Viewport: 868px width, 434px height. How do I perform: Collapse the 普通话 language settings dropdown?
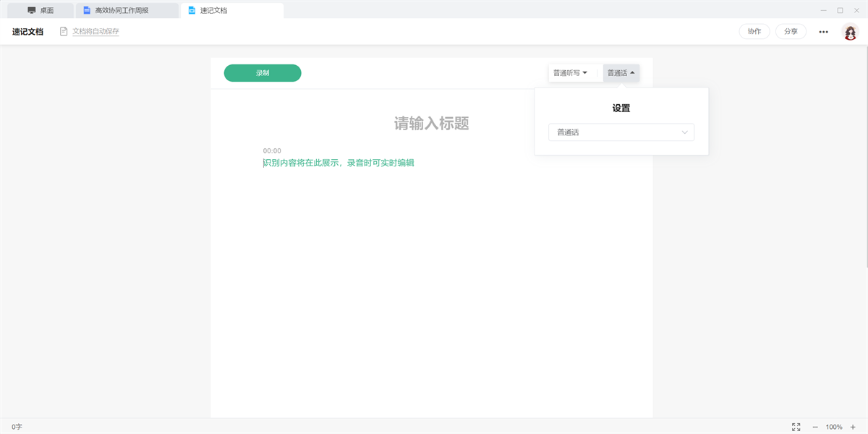click(621, 73)
